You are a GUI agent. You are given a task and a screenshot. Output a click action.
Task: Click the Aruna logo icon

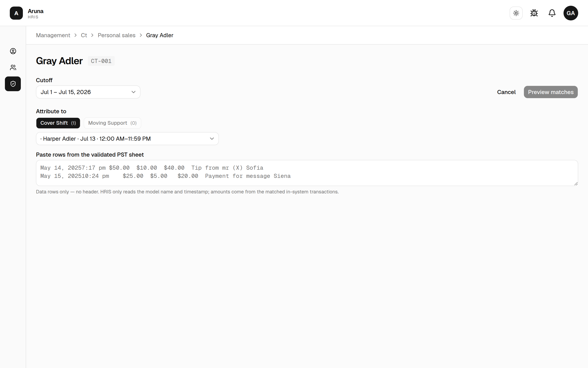pos(16,13)
